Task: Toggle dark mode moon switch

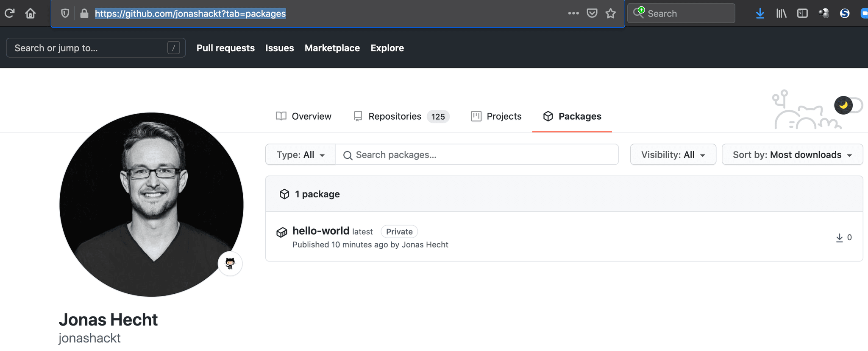Action: click(x=848, y=105)
